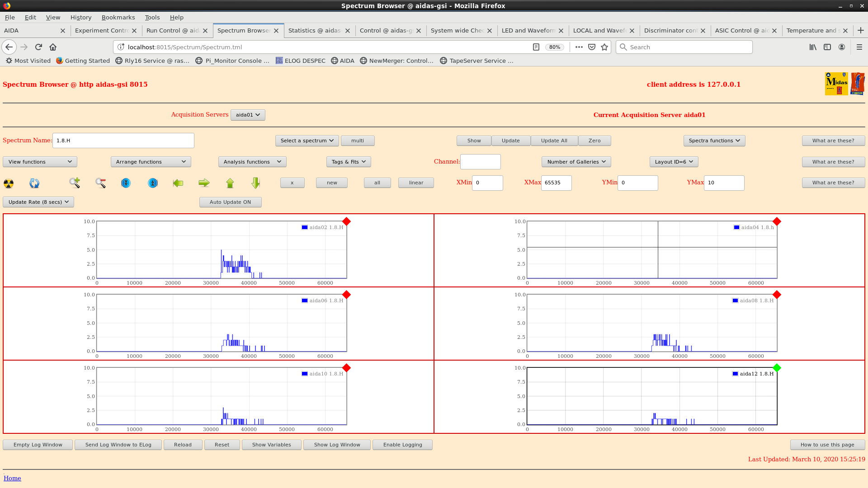Click the radiation hazard icon
The image size is (868, 488).
pyautogui.click(x=9, y=183)
